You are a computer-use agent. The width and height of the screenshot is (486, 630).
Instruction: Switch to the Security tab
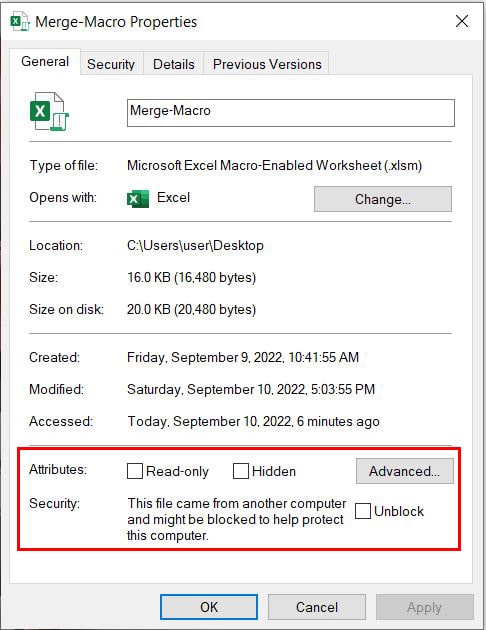[x=111, y=64]
